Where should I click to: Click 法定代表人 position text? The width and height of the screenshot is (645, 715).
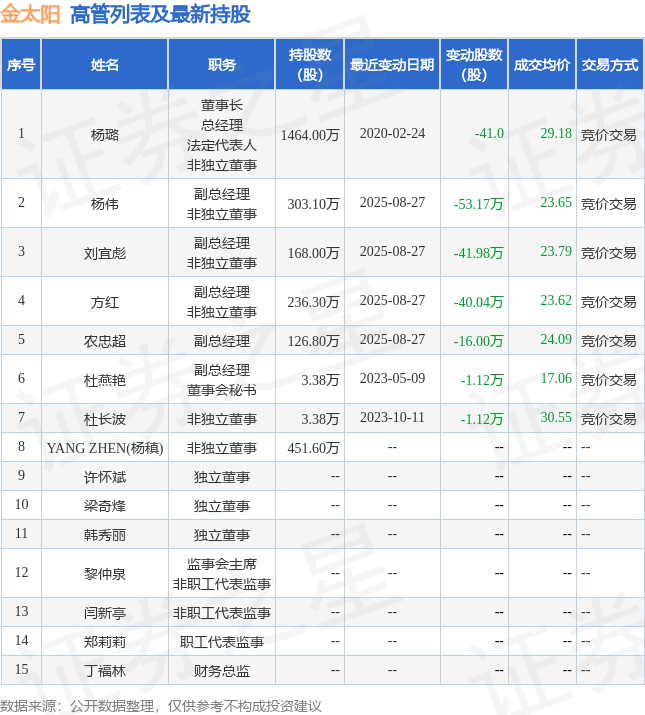[222, 145]
